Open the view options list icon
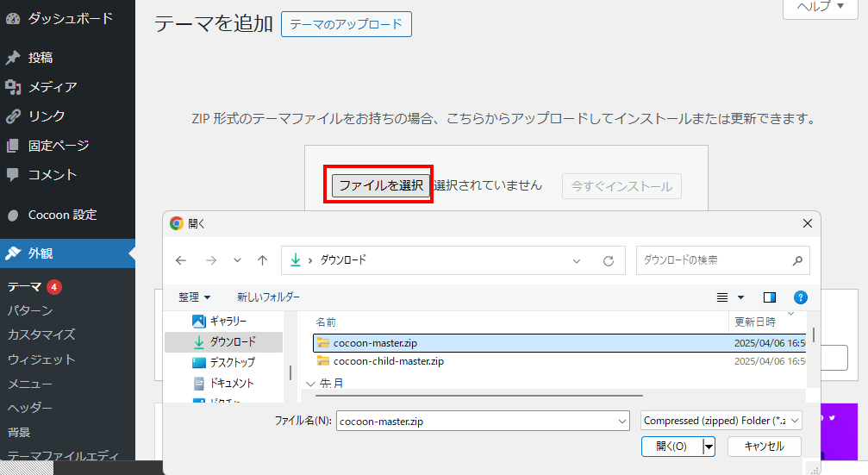This screenshot has width=868, height=475. 724,297
